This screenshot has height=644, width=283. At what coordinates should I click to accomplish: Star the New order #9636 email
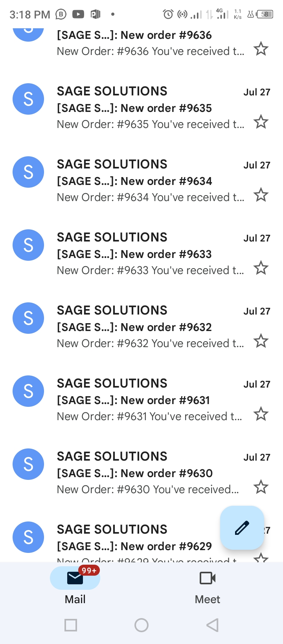pos(261,49)
